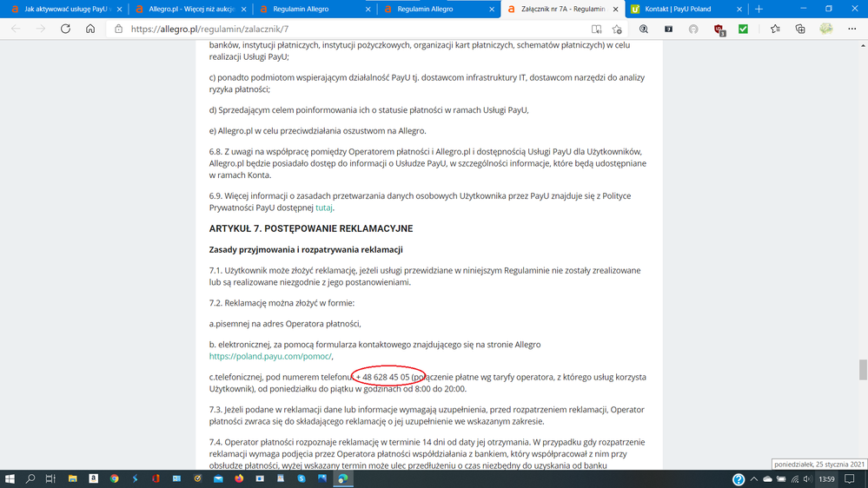Click the scrollbar up arrow
Viewport: 868px width, 488px height.
point(863,45)
